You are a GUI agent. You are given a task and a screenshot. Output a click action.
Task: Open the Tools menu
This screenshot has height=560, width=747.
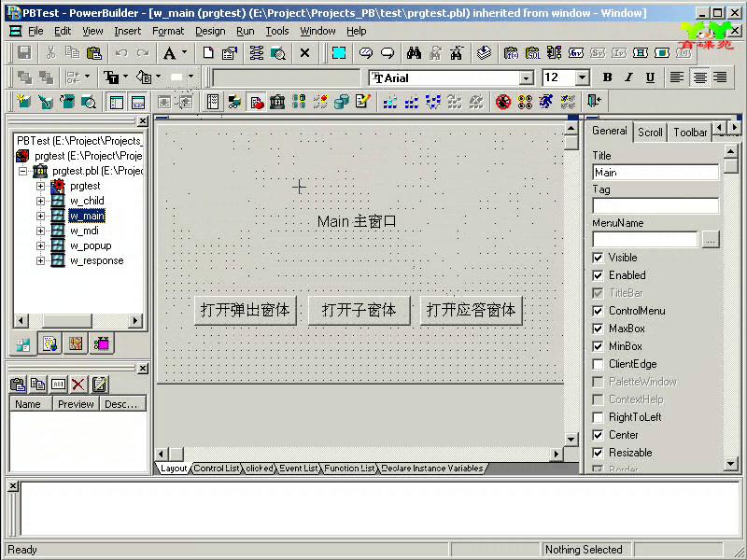coord(276,31)
